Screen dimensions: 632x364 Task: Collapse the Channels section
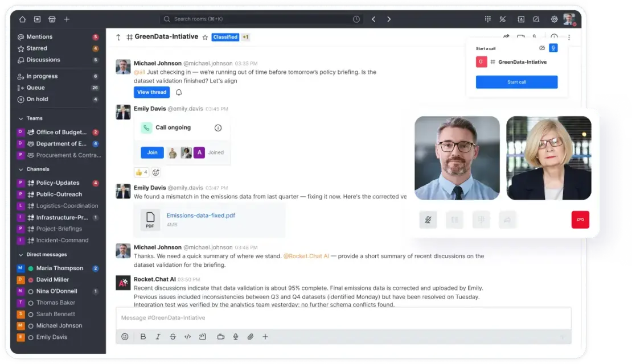[20, 169]
